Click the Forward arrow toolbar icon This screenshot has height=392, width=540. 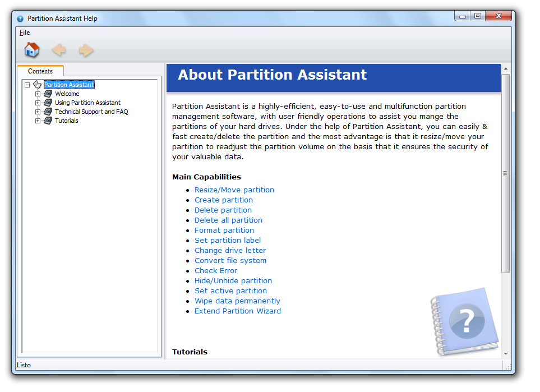tap(86, 50)
